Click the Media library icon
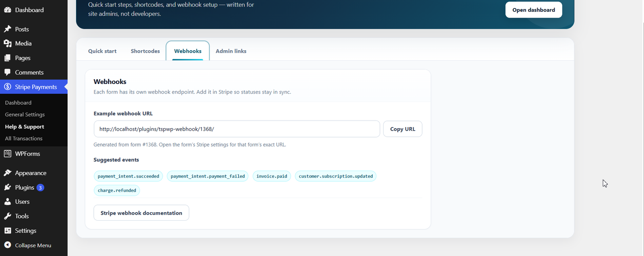This screenshot has width=644, height=256. tap(7, 43)
